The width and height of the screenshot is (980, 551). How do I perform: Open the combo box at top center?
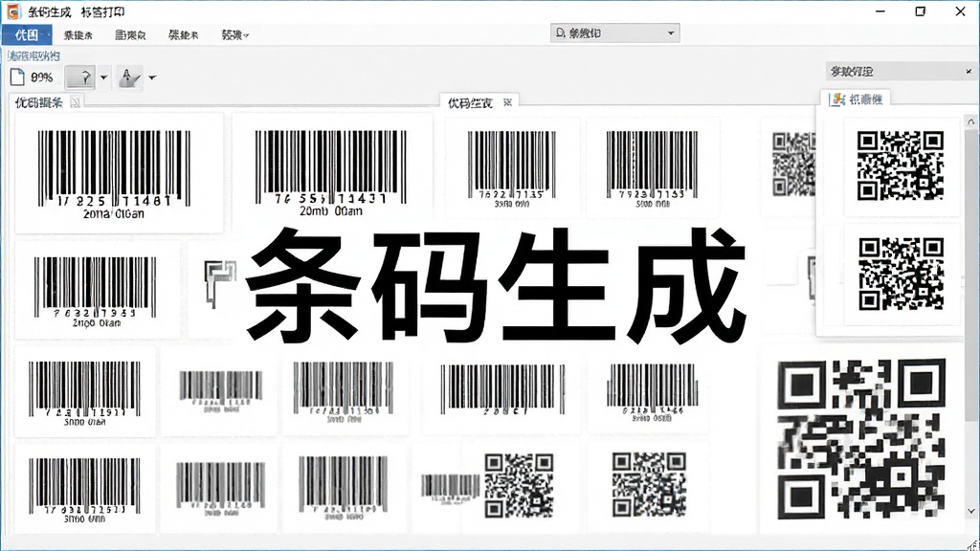tap(615, 33)
